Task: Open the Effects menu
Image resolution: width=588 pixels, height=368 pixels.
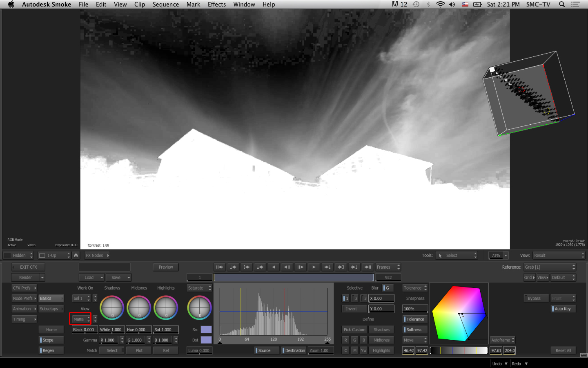Action: 216,4
